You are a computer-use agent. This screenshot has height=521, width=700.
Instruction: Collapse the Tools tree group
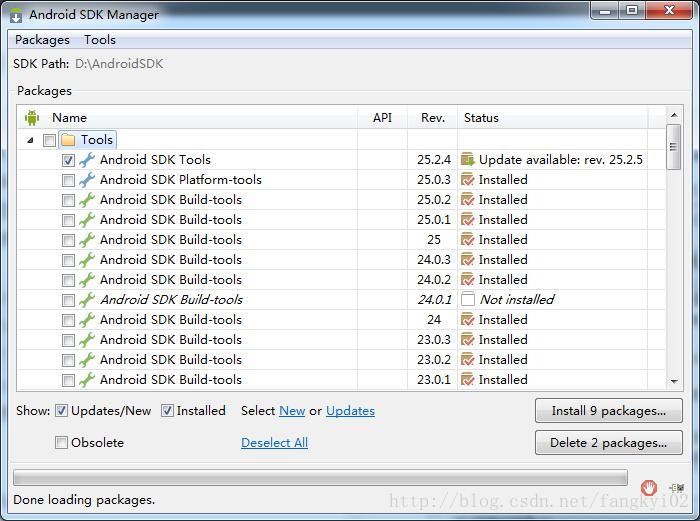coord(31,140)
